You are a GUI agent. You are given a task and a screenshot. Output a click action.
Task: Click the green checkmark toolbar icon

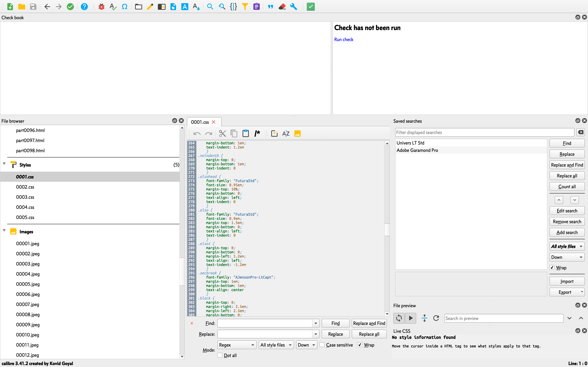point(70,7)
